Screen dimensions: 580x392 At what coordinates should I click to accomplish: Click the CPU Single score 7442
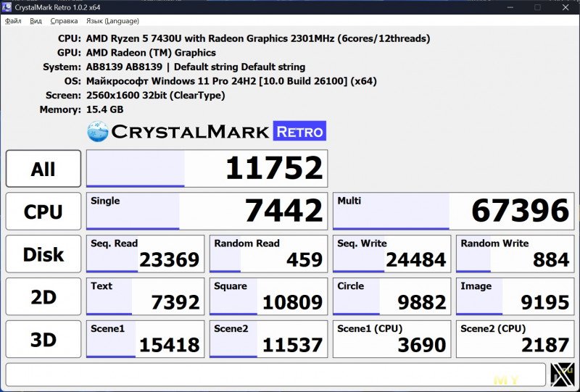[207, 211]
